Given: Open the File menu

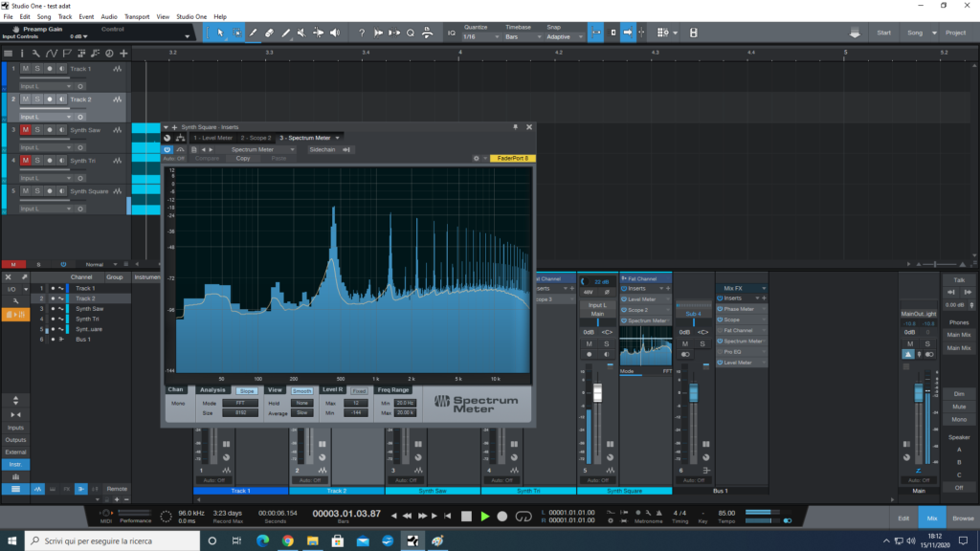Looking at the screenshot, I should pos(8,17).
